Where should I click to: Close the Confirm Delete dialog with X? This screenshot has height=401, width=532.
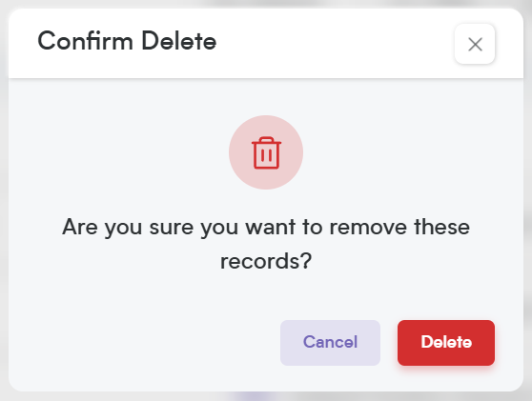point(475,44)
